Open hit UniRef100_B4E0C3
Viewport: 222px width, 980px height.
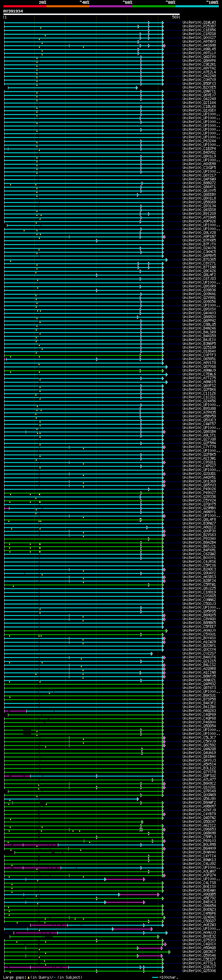pyautogui.click(x=199, y=902)
